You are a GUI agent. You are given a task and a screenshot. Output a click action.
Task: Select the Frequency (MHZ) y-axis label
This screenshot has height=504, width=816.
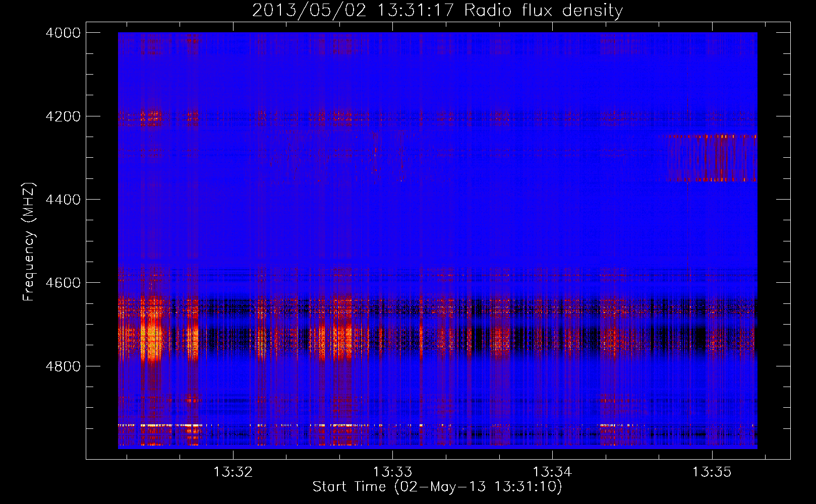click(29, 242)
